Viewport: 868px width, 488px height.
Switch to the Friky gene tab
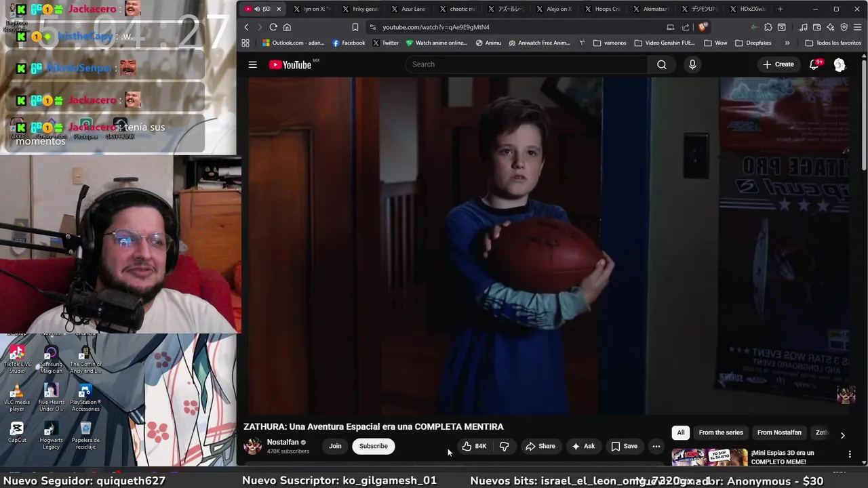361,9
